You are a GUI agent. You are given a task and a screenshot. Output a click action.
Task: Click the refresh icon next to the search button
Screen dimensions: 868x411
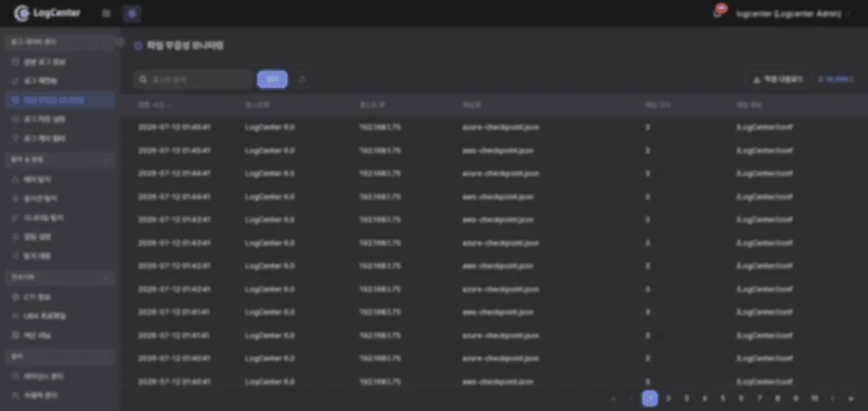(x=302, y=79)
